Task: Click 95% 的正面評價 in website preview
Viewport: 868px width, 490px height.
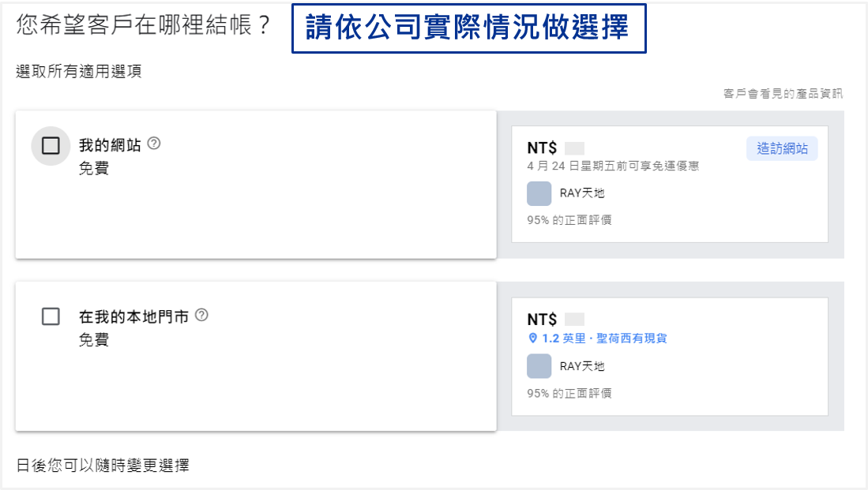Action: coord(569,220)
